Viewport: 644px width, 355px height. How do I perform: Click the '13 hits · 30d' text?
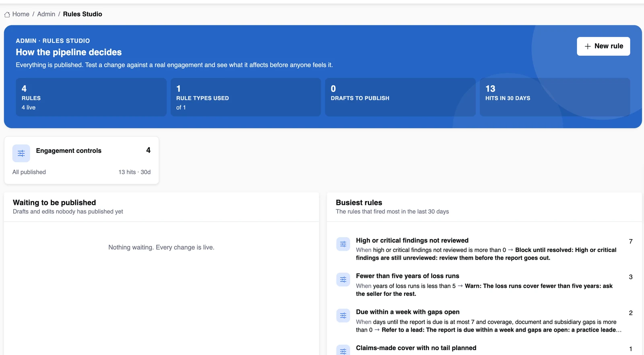tap(134, 172)
